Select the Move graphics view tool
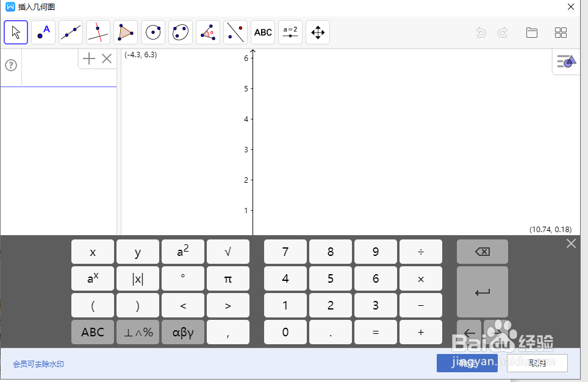 [x=318, y=32]
